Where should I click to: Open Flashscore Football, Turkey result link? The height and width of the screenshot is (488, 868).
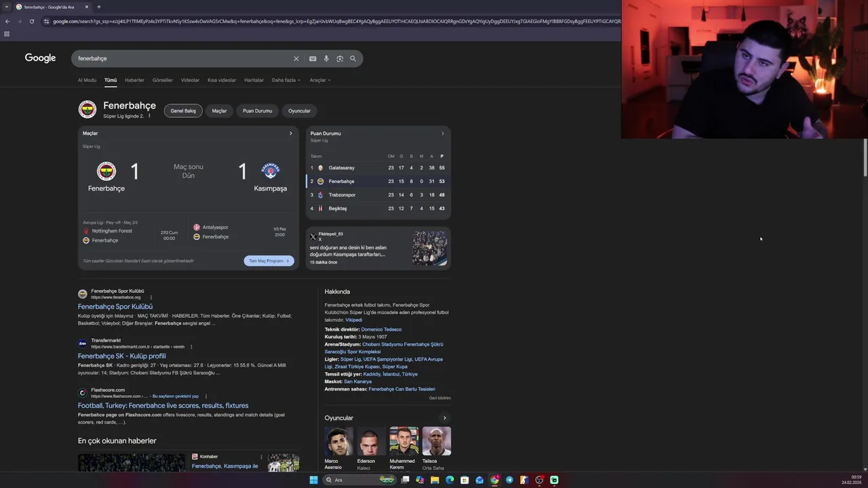click(163, 405)
